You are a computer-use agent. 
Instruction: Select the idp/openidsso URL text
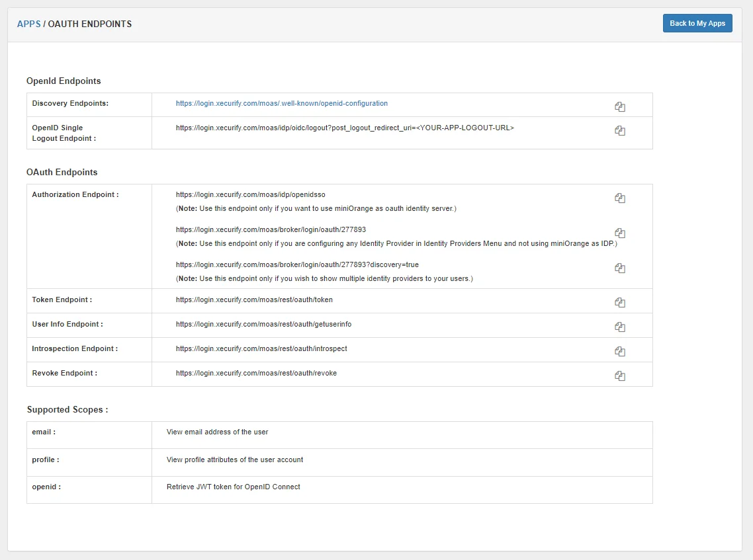click(x=251, y=194)
